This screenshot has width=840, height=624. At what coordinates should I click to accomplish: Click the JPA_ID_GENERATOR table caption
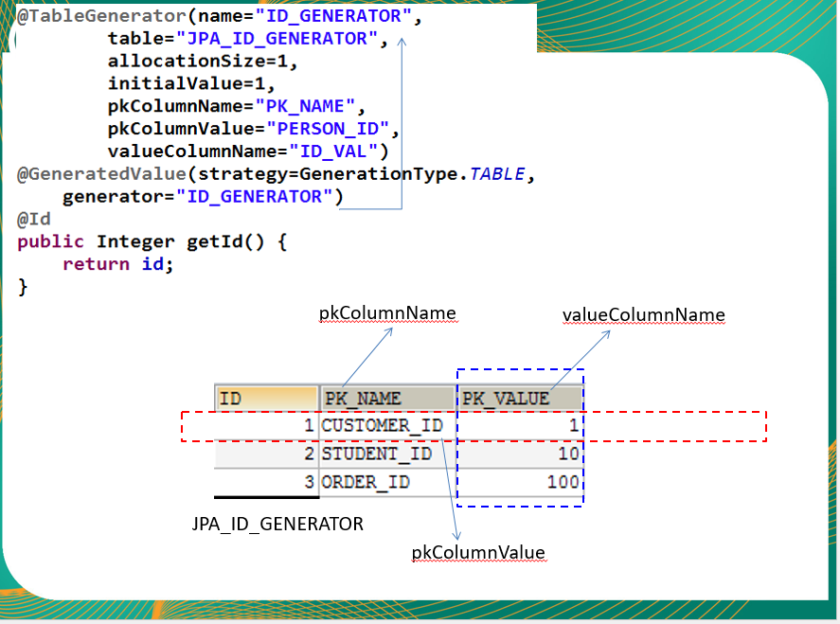(277, 523)
